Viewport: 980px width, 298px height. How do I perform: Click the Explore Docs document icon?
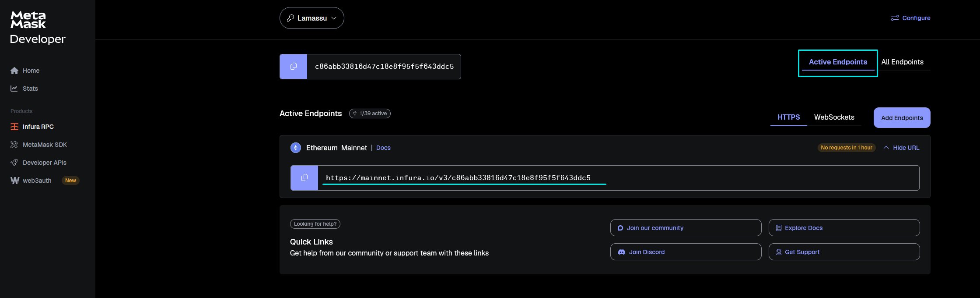(779, 228)
